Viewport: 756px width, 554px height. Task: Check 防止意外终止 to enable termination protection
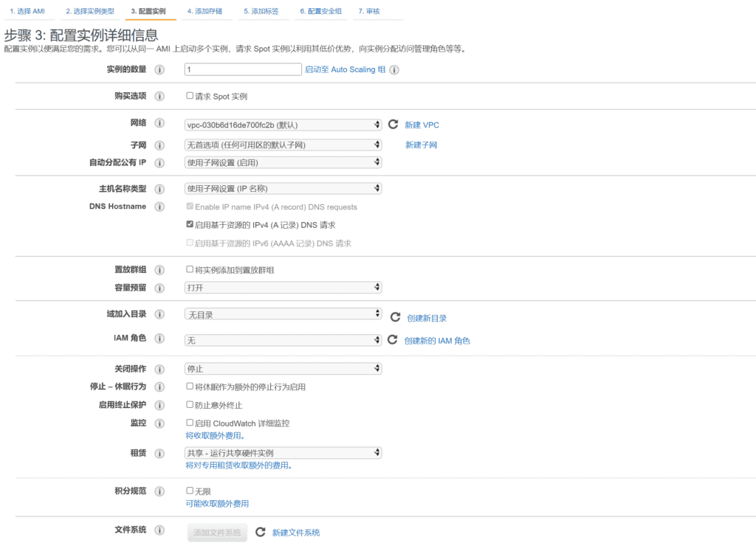190,404
